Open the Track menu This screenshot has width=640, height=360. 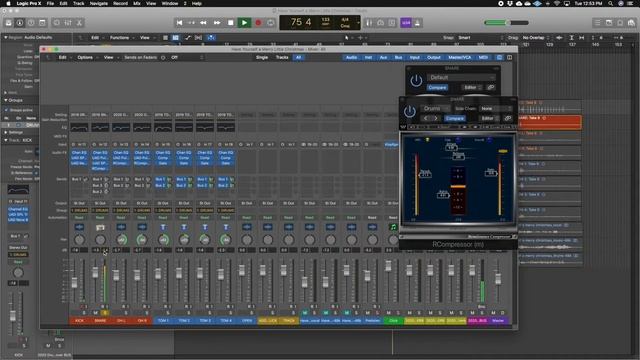click(78, 3)
